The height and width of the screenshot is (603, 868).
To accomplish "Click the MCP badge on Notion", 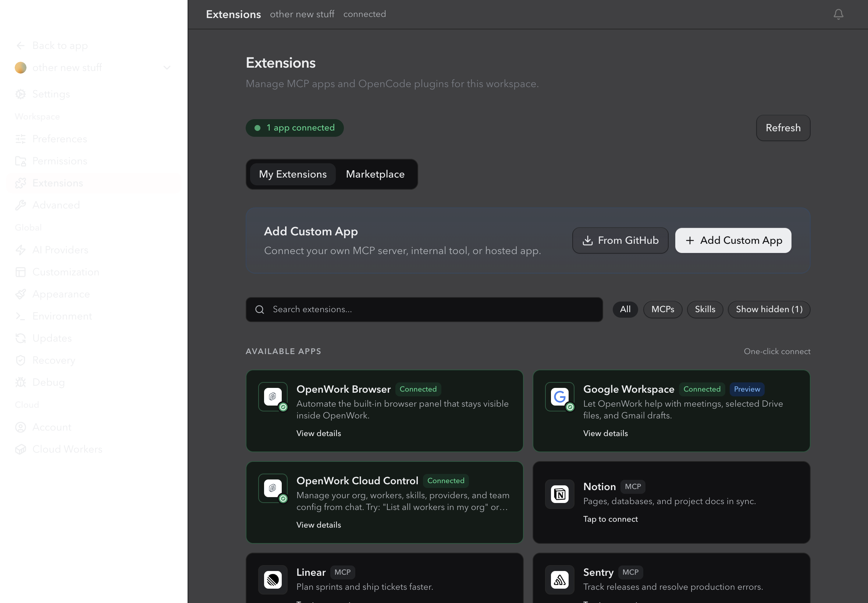I will pos(633,487).
